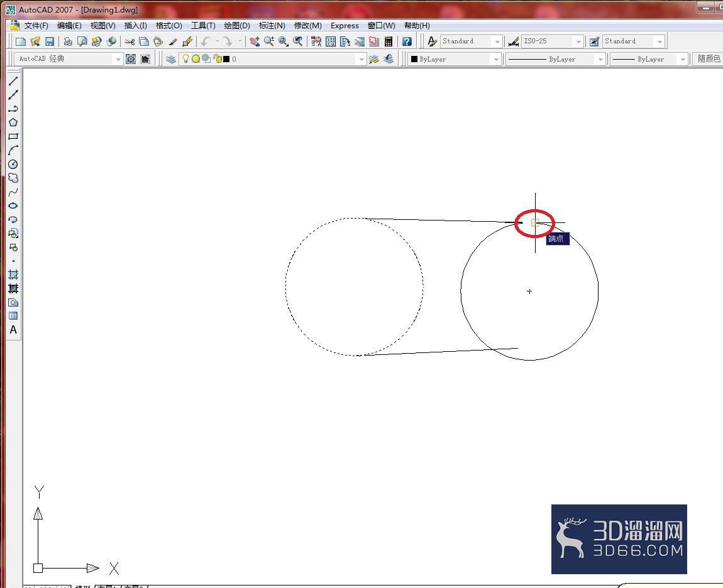Save the drawing with the floppy icon
The height and width of the screenshot is (588, 723).
(x=49, y=41)
